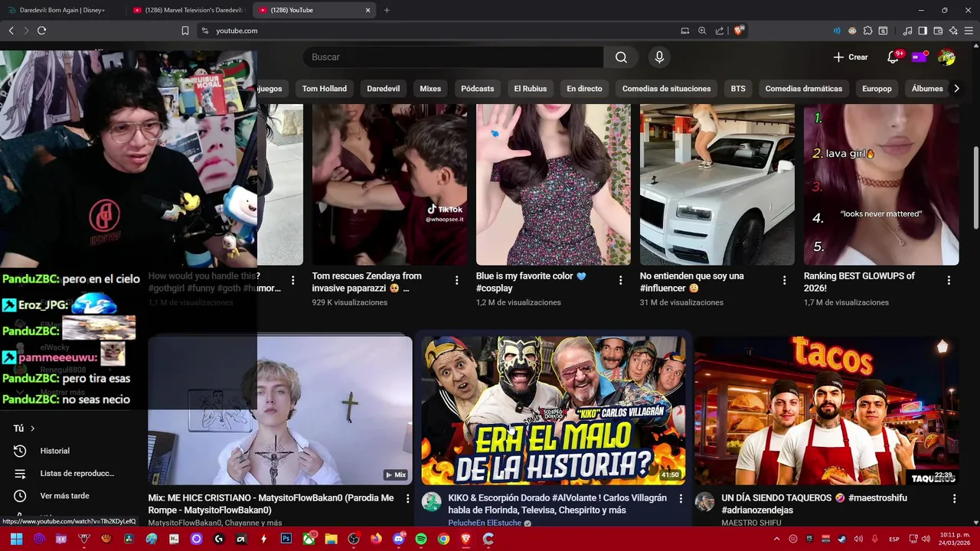Image resolution: width=980 pixels, height=551 pixels.
Task: Click the YouTube Buscar search field
Action: (x=452, y=57)
